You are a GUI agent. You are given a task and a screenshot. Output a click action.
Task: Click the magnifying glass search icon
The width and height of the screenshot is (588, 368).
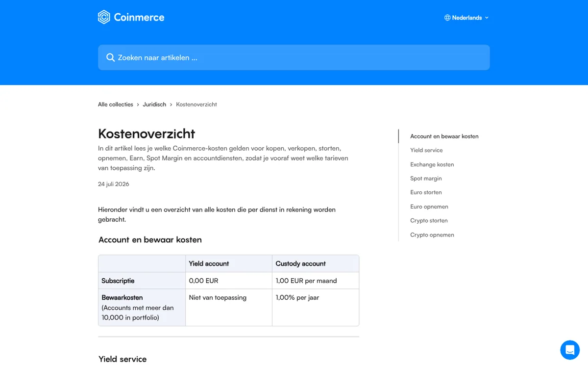pos(111,57)
